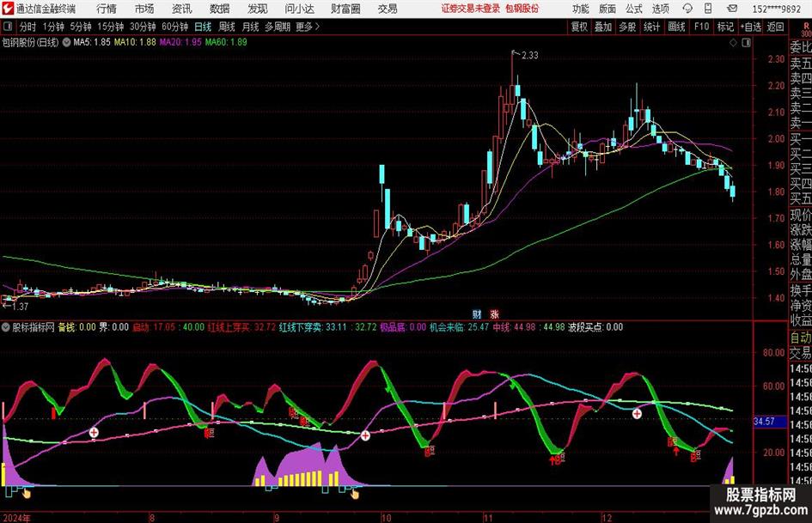Switch to 15分钟 period tab
Viewport: 812px width, 523px height.
tap(110, 27)
